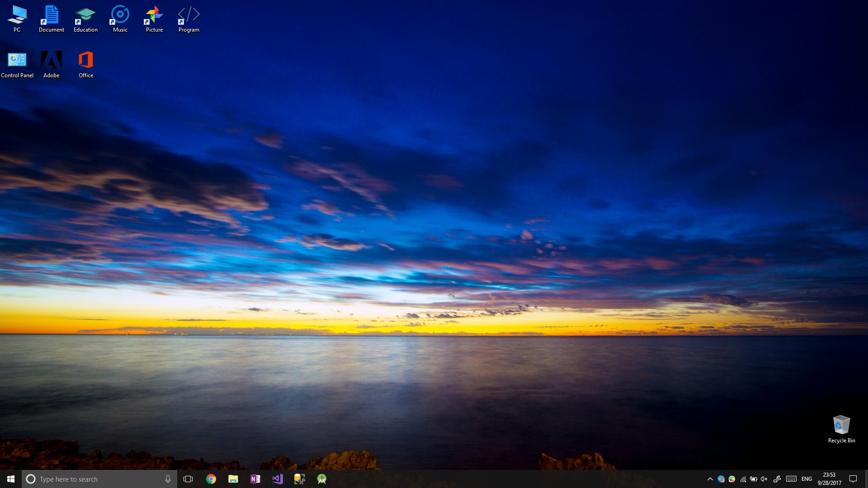Toggle the touch keyboard button
Viewport: 868px width, 488px height.
click(x=791, y=479)
